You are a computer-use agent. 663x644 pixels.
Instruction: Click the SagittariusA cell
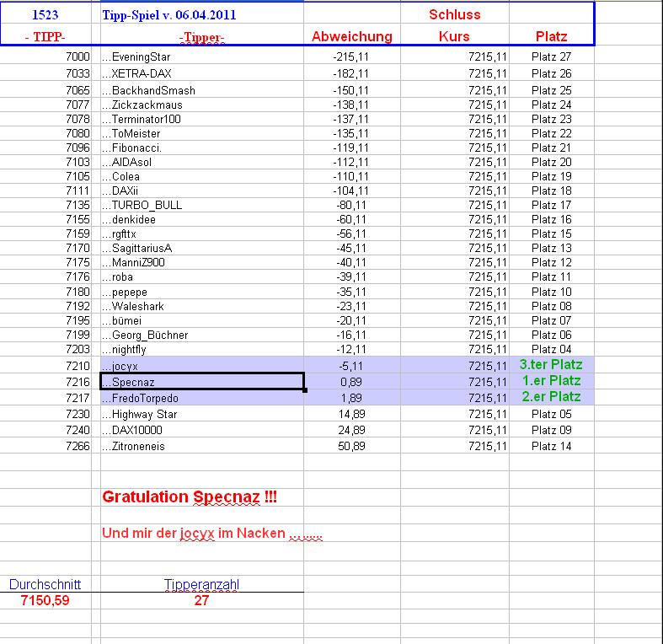click(201, 249)
